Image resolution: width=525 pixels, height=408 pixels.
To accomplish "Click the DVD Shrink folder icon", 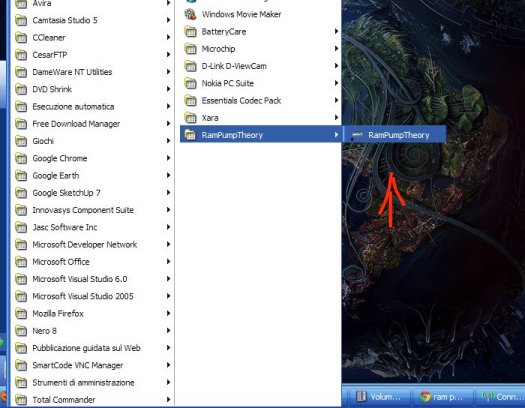I will pos(21,89).
